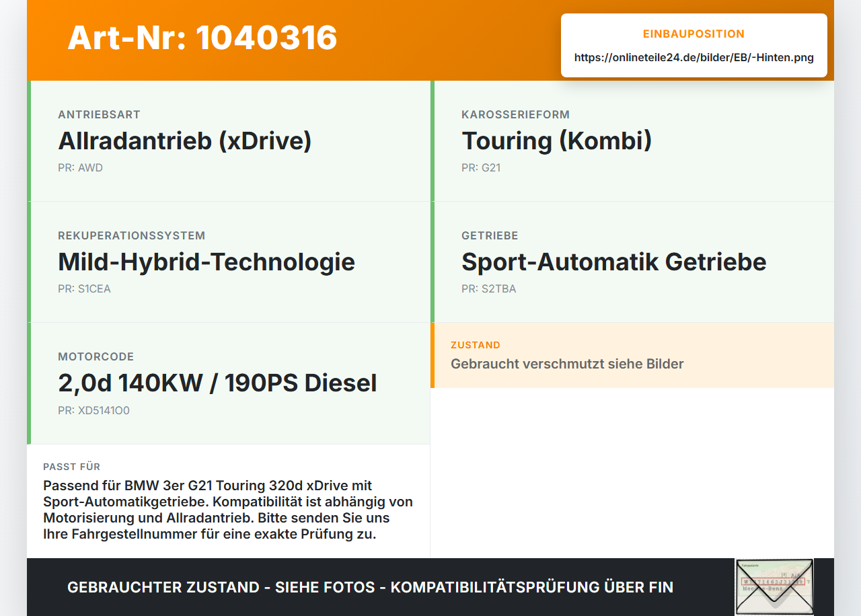The height and width of the screenshot is (616, 861).
Task: Click the PR: S1CEA code
Action: pyautogui.click(x=84, y=288)
